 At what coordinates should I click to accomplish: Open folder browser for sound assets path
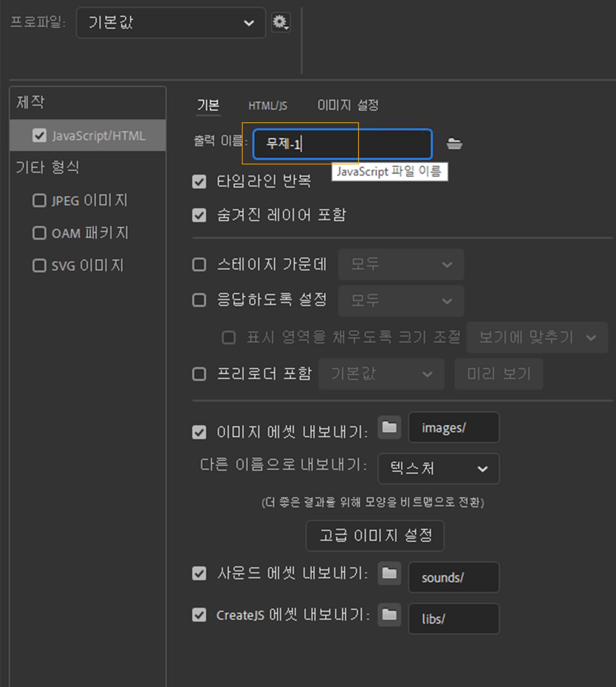(389, 574)
